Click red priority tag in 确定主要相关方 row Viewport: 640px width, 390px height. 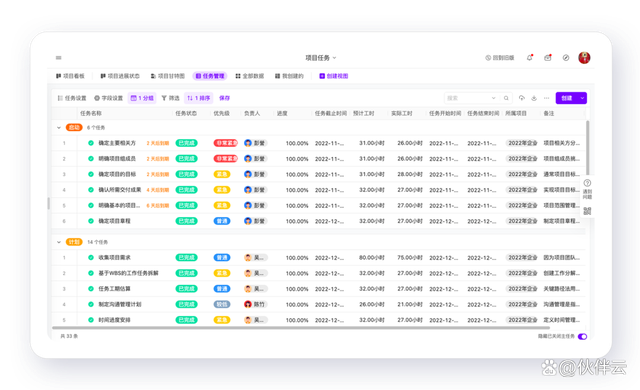[225, 143]
